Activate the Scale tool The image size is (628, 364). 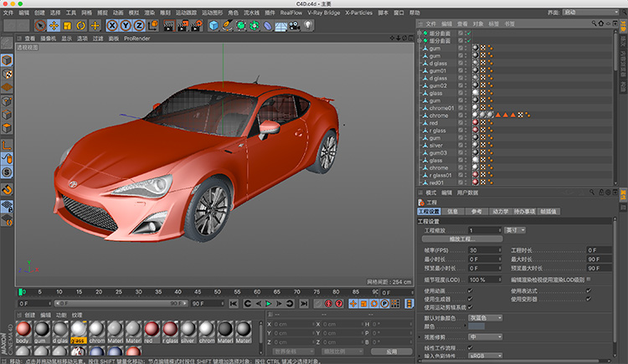pyautogui.click(x=67, y=26)
